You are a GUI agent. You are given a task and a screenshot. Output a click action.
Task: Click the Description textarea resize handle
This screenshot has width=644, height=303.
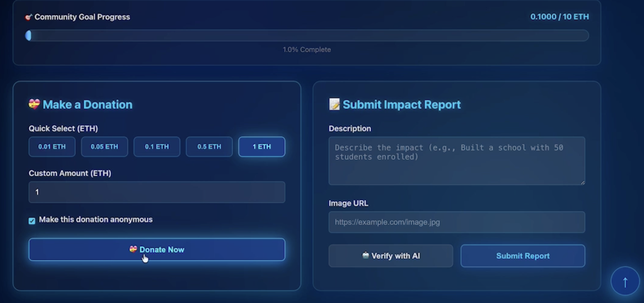coord(583,183)
